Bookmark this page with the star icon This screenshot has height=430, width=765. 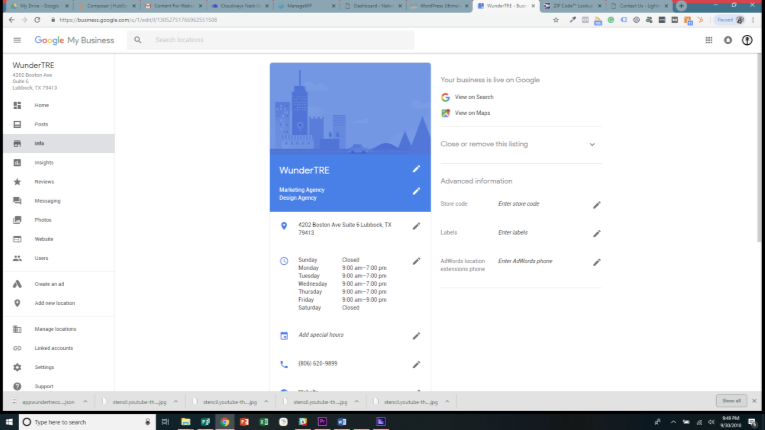pos(556,20)
